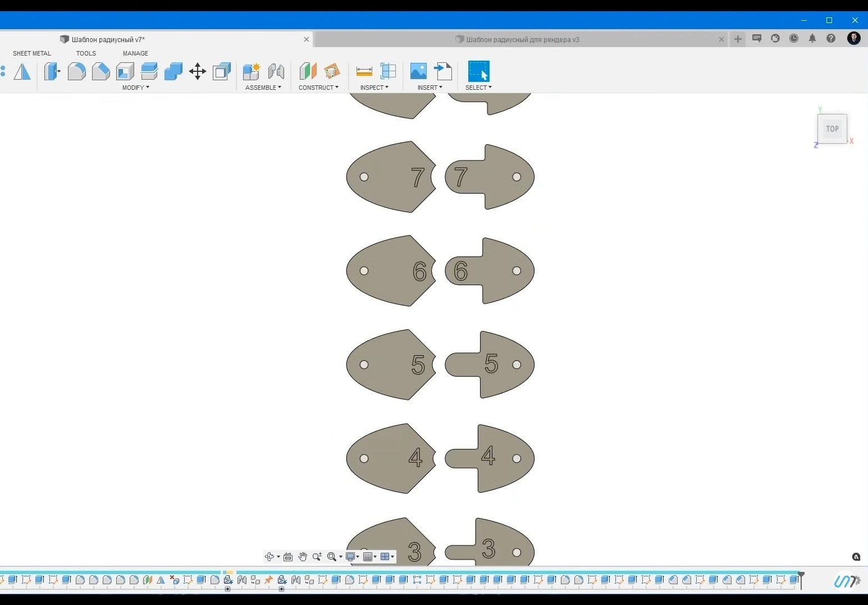Click the timeline end marker handle
This screenshot has height=605, width=868.
tap(801, 580)
